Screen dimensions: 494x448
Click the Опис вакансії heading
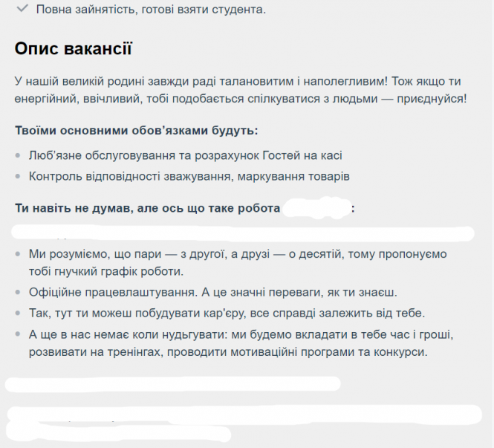coord(74,49)
